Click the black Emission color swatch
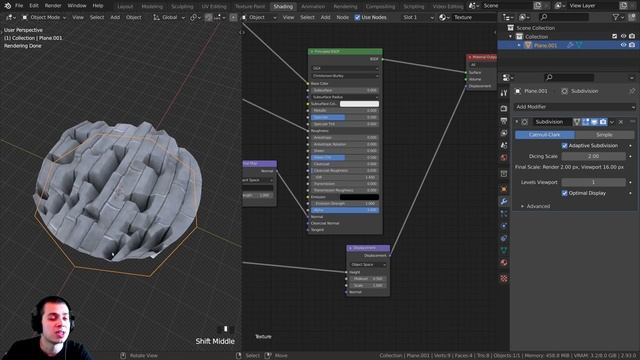 [x=359, y=197]
